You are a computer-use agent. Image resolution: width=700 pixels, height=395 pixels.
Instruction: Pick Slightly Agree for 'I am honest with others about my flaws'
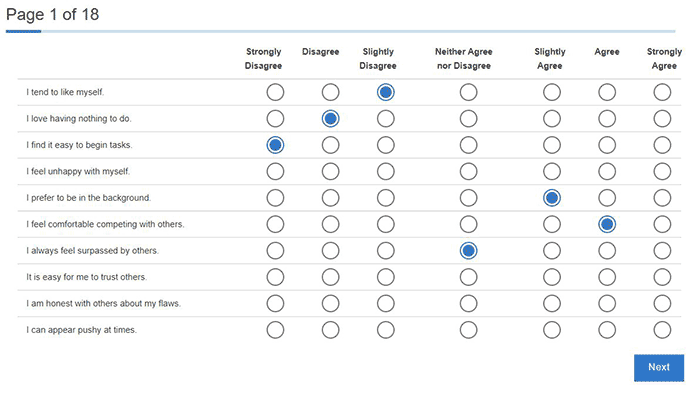point(552,304)
